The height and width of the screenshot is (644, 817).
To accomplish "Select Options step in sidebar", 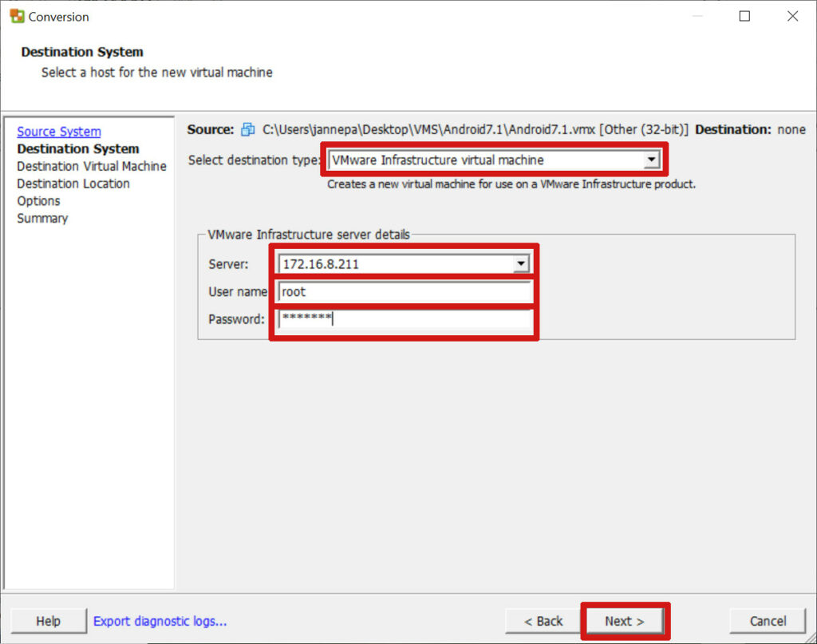I will [x=38, y=201].
